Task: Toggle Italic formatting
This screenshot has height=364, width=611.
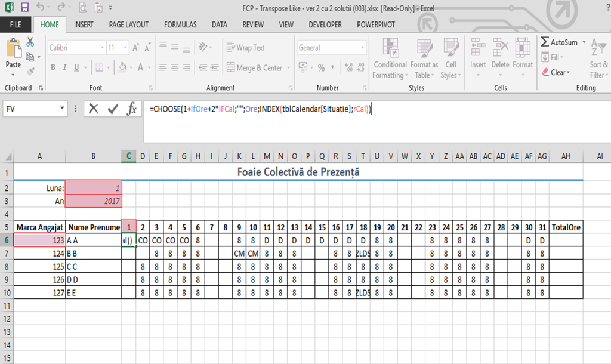Action: 66,67
